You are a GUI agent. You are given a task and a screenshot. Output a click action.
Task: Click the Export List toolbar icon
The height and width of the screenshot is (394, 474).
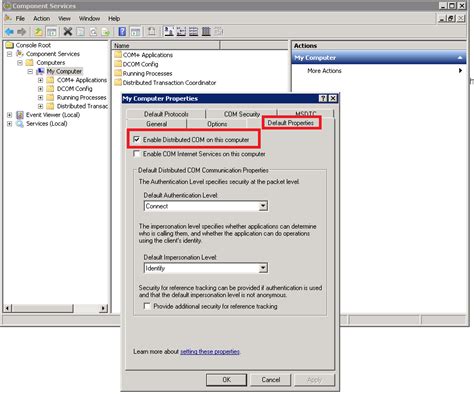[x=106, y=32]
